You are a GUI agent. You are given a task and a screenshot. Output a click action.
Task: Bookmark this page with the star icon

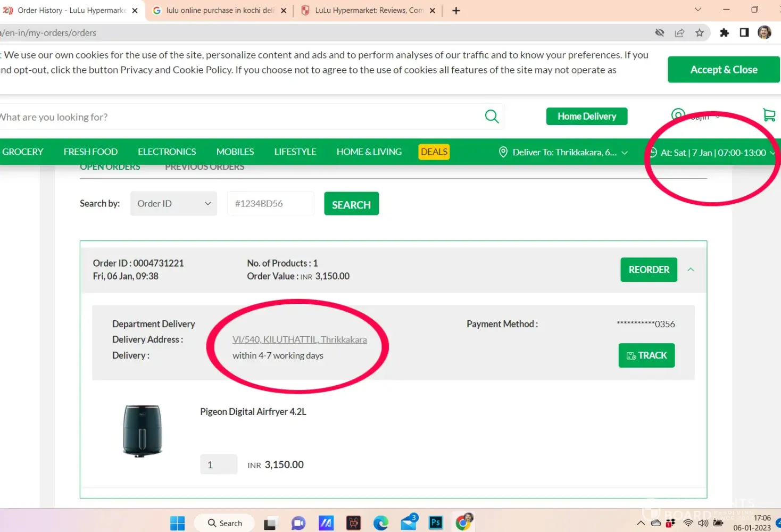pos(700,33)
